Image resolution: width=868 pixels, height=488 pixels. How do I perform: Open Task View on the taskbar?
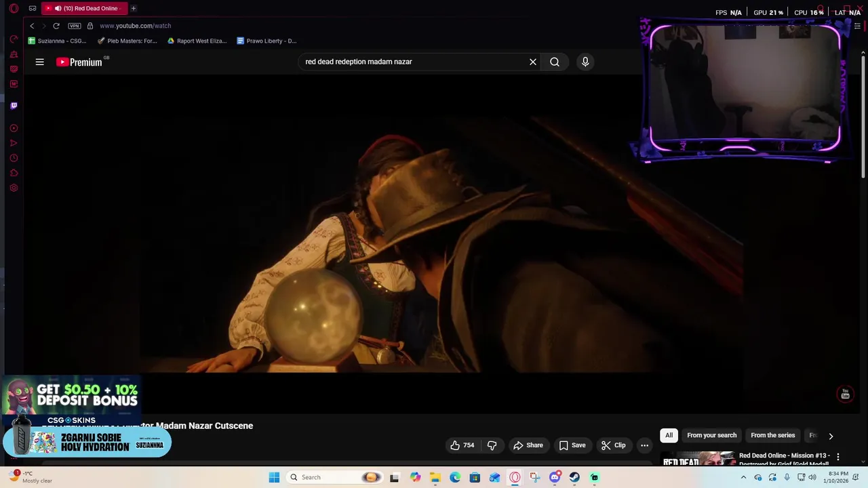point(394,477)
